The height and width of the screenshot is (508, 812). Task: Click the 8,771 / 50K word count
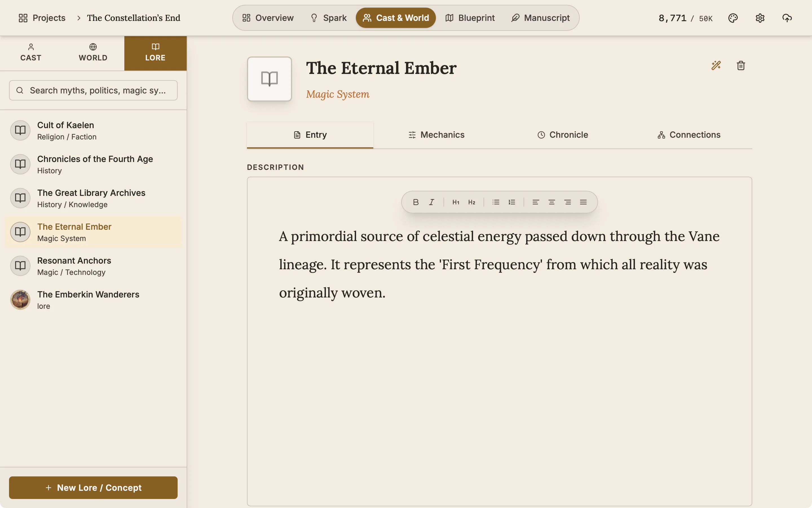[685, 18]
